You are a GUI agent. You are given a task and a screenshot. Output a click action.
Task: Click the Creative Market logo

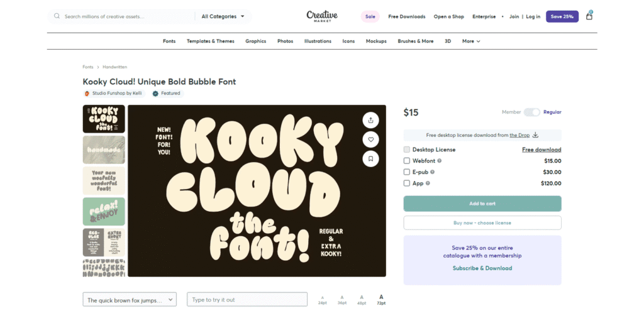click(x=322, y=16)
